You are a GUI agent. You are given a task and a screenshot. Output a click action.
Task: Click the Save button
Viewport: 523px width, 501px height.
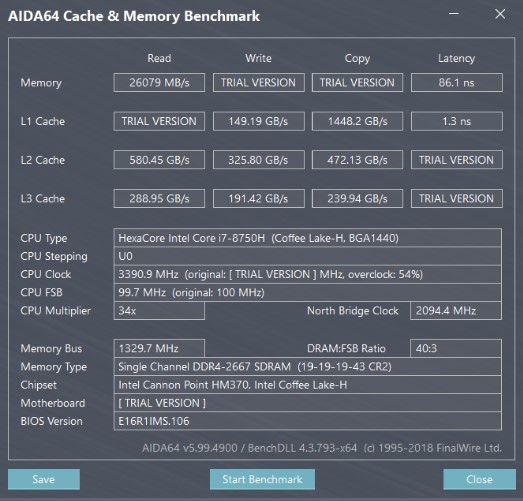(44, 479)
